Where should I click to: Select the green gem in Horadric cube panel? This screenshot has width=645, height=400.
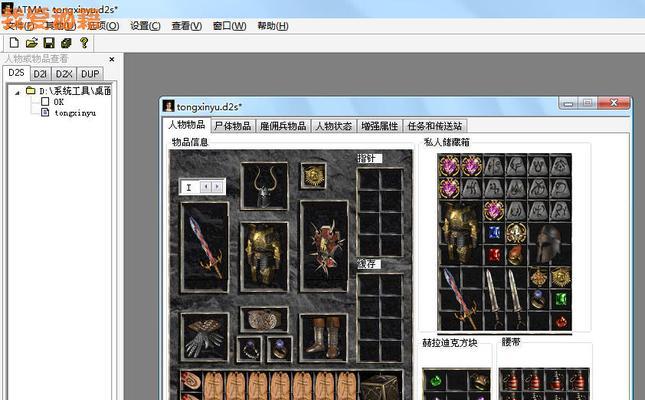point(434,381)
